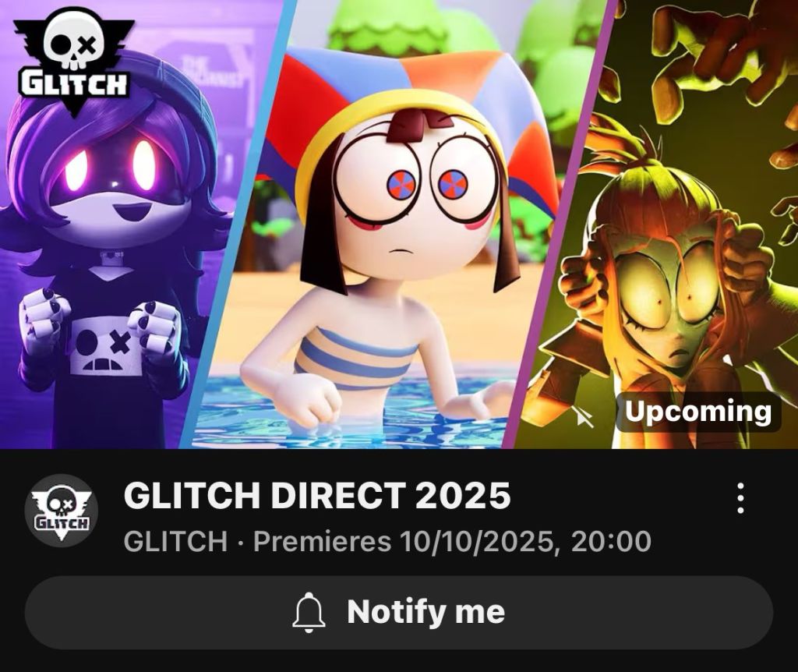Image resolution: width=798 pixels, height=672 pixels.
Task: Open the GLITCH channel avatar
Action: 62,511
